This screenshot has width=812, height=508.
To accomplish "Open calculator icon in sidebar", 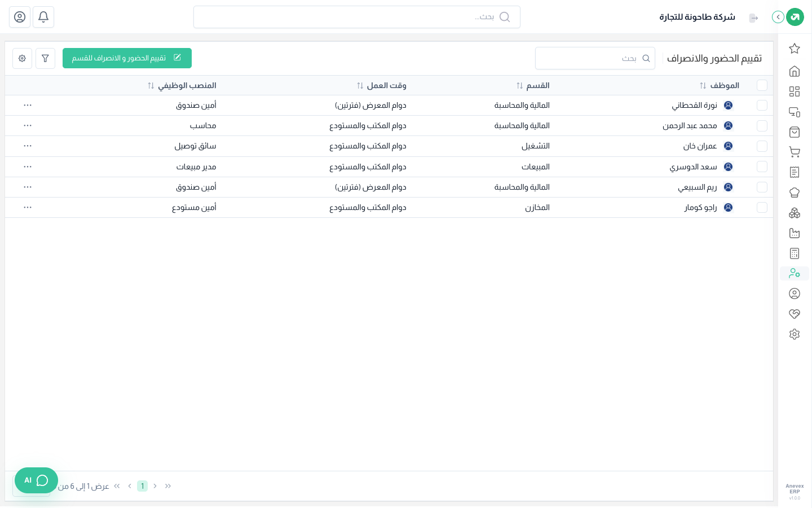I will click(795, 253).
